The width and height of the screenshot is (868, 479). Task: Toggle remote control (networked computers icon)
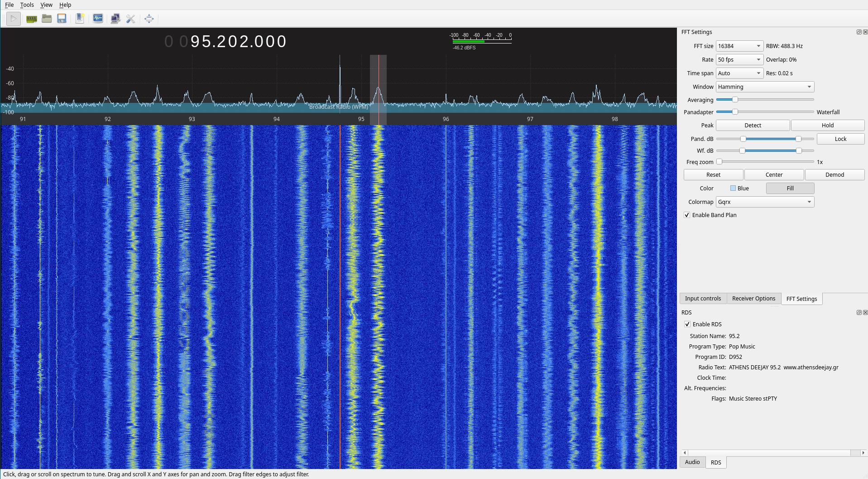click(x=115, y=19)
